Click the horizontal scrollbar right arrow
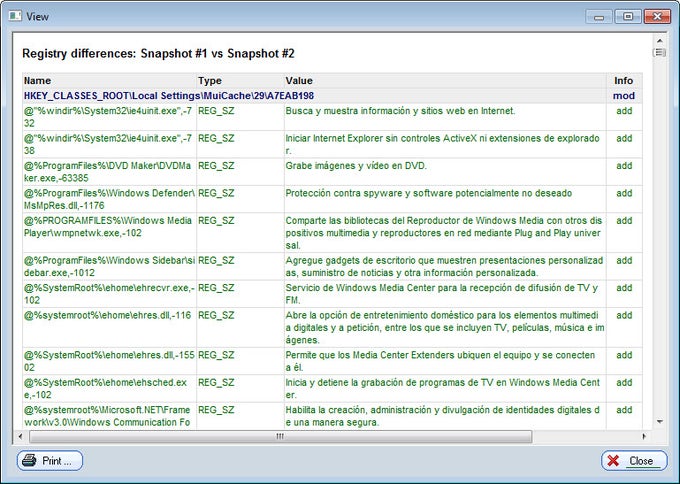The height and width of the screenshot is (484, 680). coord(644,436)
